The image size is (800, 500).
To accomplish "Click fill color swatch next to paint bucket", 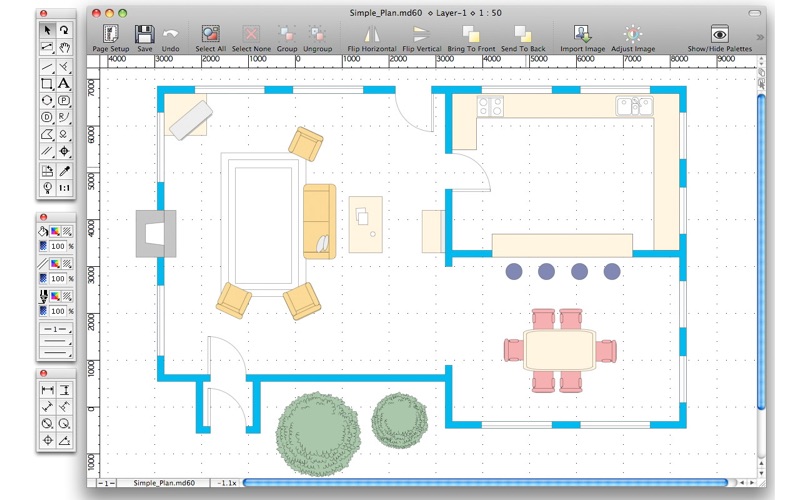I will pyautogui.click(x=55, y=232).
